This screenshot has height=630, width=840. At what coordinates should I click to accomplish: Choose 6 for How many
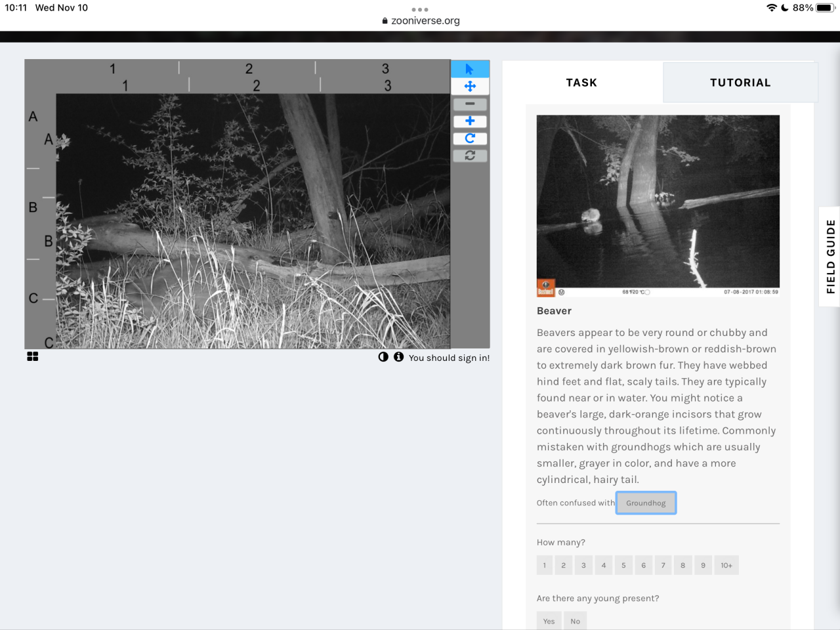pyautogui.click(x=643, y=565)
